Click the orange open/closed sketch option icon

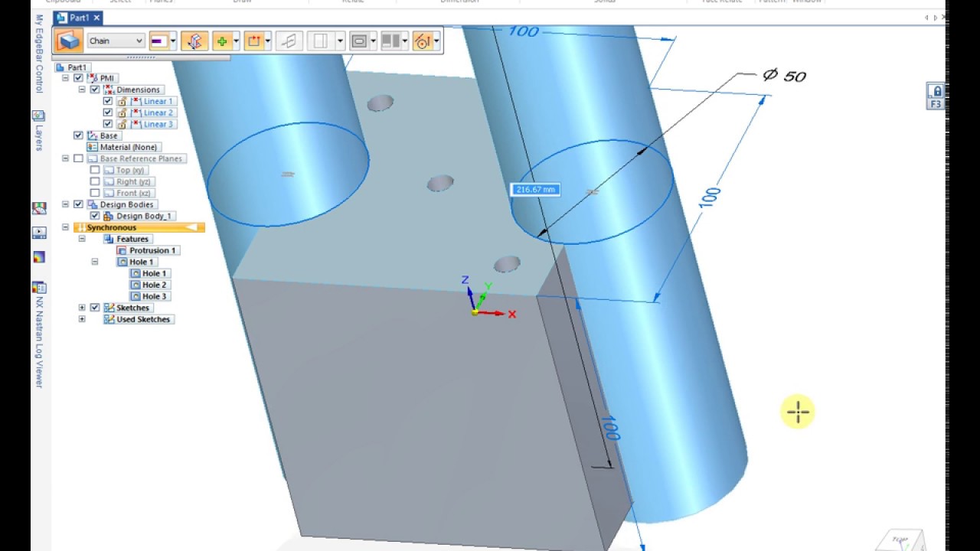254,41
